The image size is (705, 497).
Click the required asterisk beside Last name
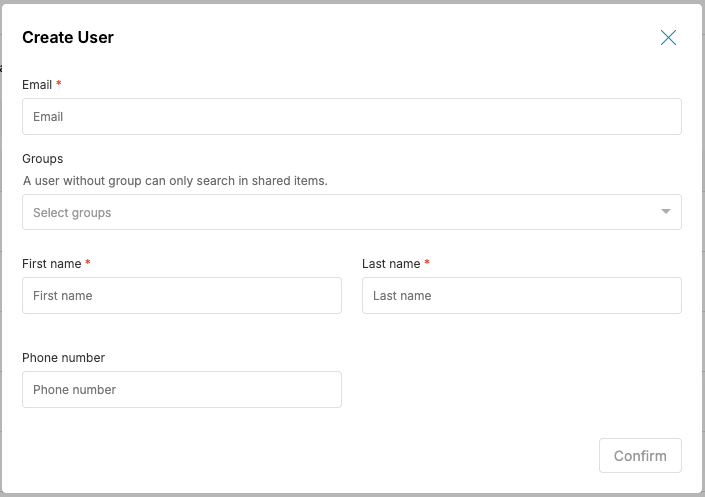[427, 264]
